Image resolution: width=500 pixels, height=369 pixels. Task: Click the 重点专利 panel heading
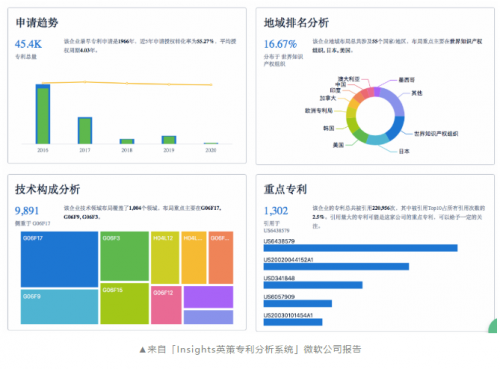pos(285,189)
